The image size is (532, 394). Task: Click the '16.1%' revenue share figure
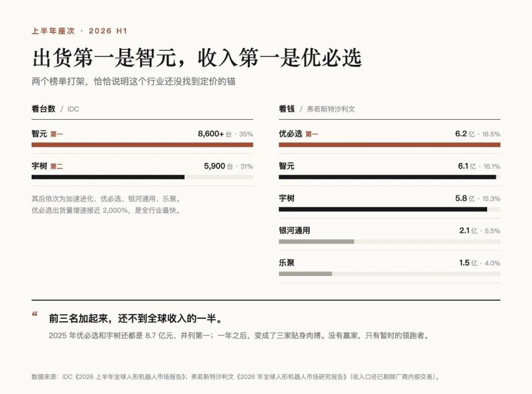pos(492,166)
